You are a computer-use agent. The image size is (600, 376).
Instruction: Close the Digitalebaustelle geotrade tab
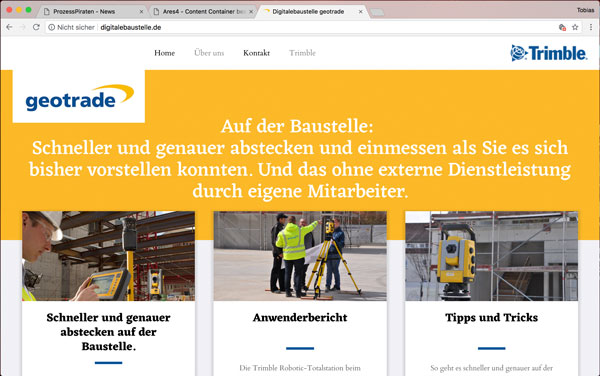click(x=360, y=12)
